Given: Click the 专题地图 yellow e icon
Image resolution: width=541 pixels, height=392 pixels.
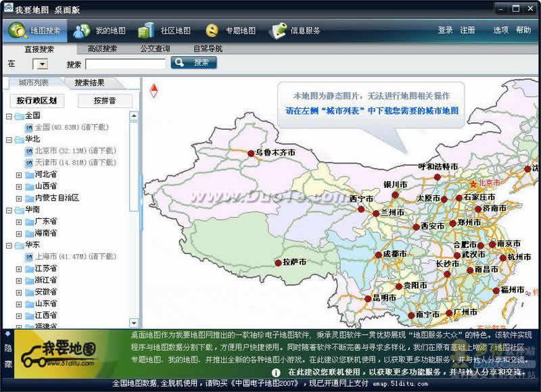Looking at the screenshot, I should (212, 30).
